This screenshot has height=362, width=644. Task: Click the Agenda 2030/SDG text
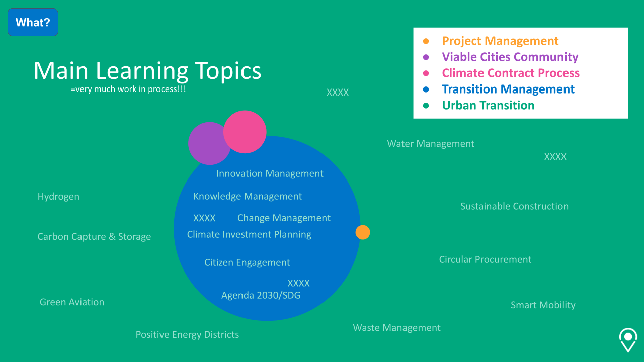click(x=261, y=295)
